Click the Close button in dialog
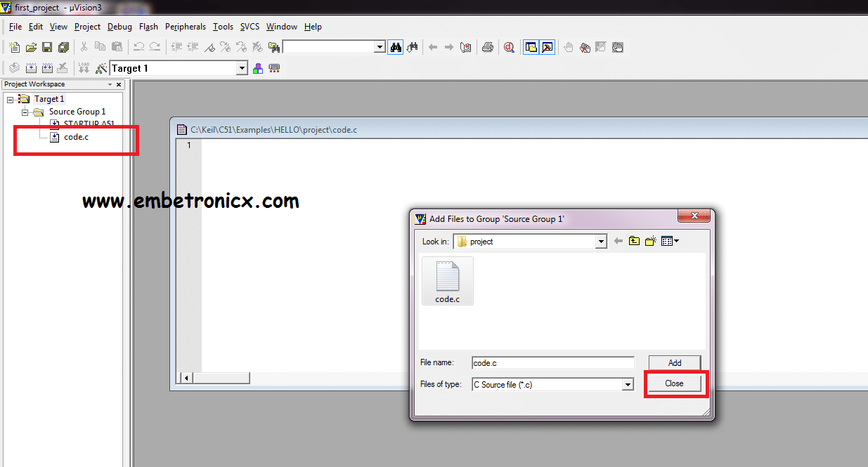Viewport: 868px width, 467px height. 675,383
